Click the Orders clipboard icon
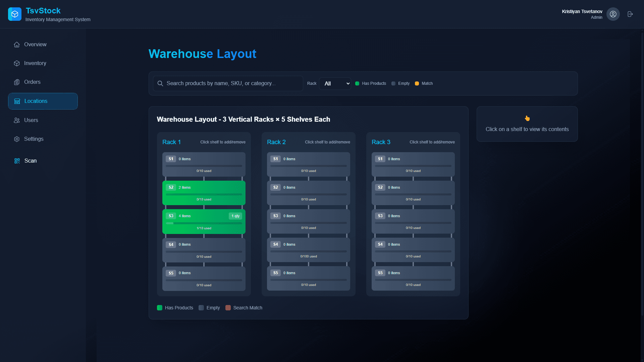The height and width of the screenshot is (362, 644). click(x=17, y=82)
